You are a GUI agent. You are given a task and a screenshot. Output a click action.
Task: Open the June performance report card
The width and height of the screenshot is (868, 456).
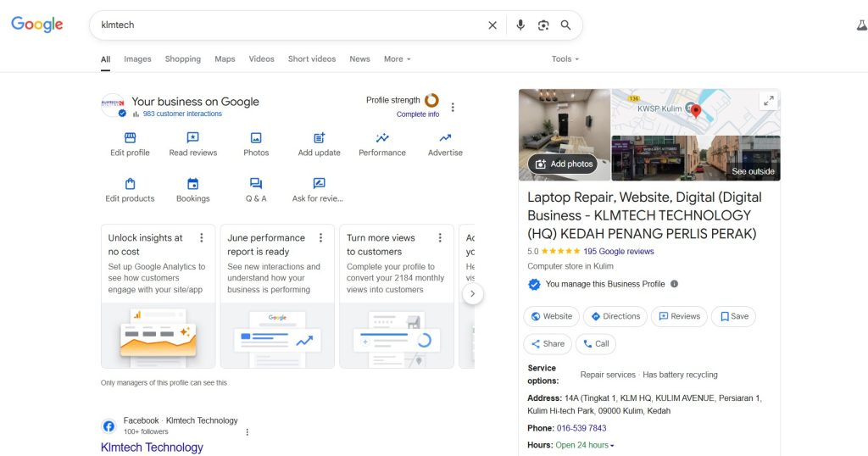pos(277,297)
